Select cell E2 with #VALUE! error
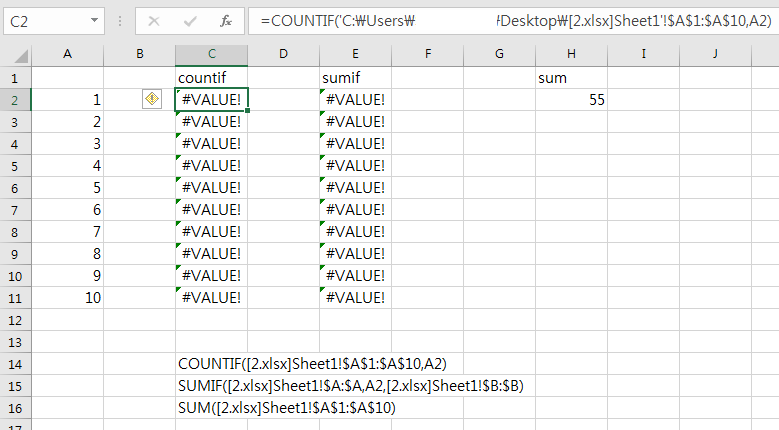This screenshot has height=430, width=779. (x=355, y=99)
